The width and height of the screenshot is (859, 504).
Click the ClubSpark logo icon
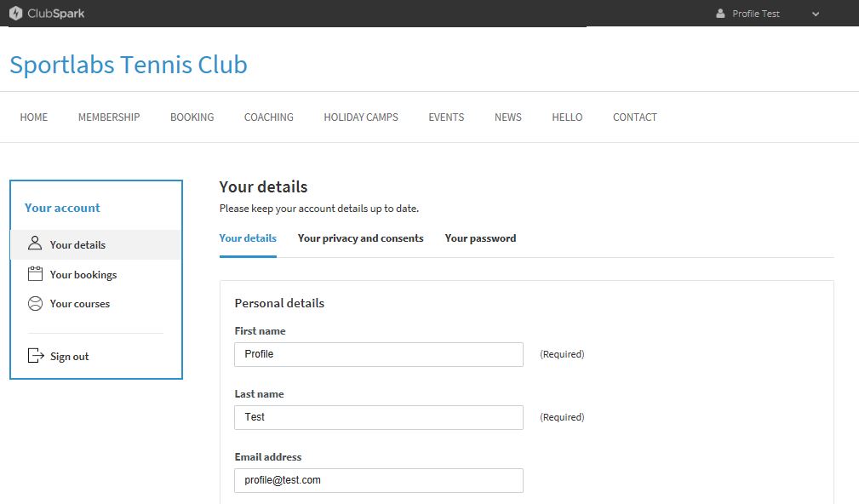15,14
